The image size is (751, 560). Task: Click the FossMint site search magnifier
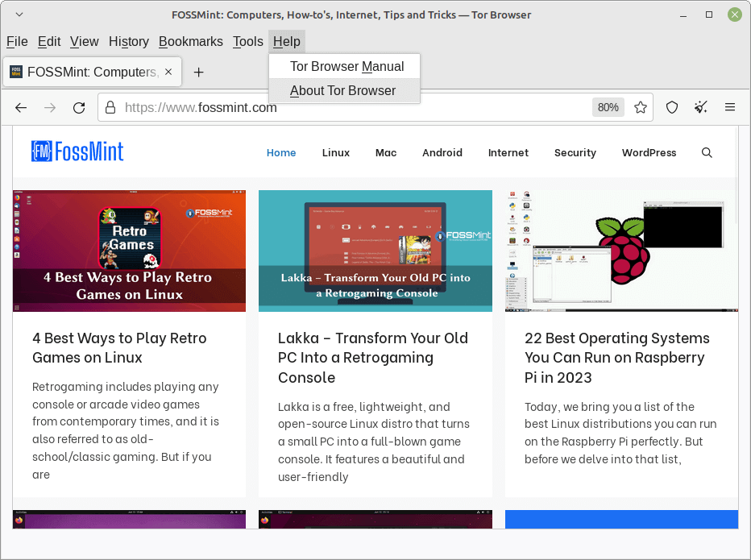click(707, 152)
